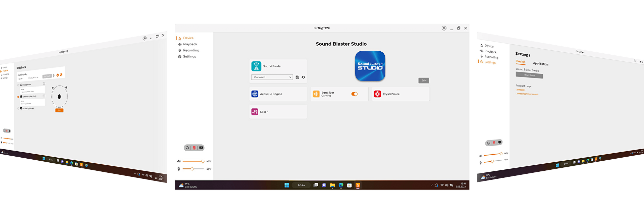Mute speaker volume icon in center window
Image resolution: width=644 pixels, height=214 pixels.
pos(179,161)
